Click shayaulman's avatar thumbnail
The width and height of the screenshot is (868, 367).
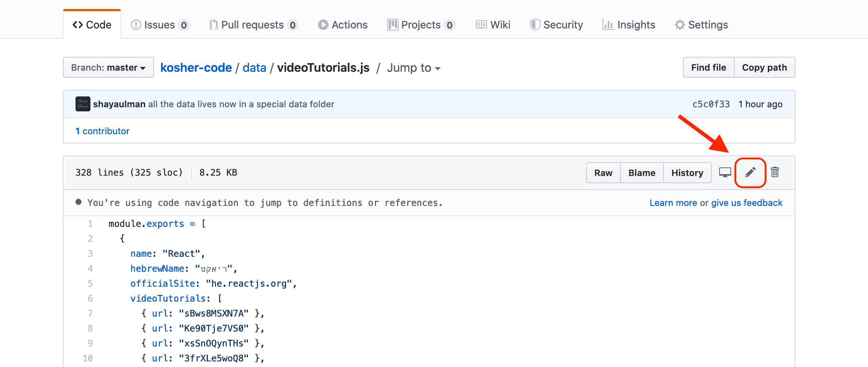tap(83, 104)
